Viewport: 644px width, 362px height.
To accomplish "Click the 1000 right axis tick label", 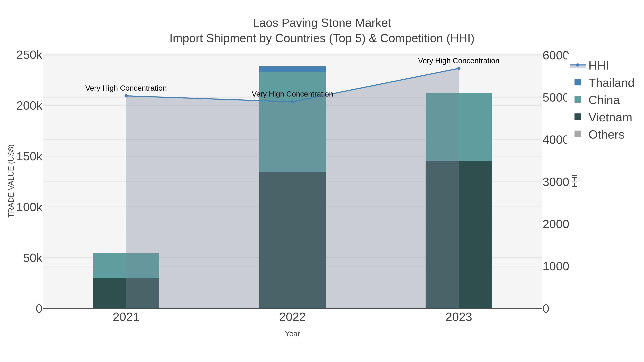I will coord(556,267).
